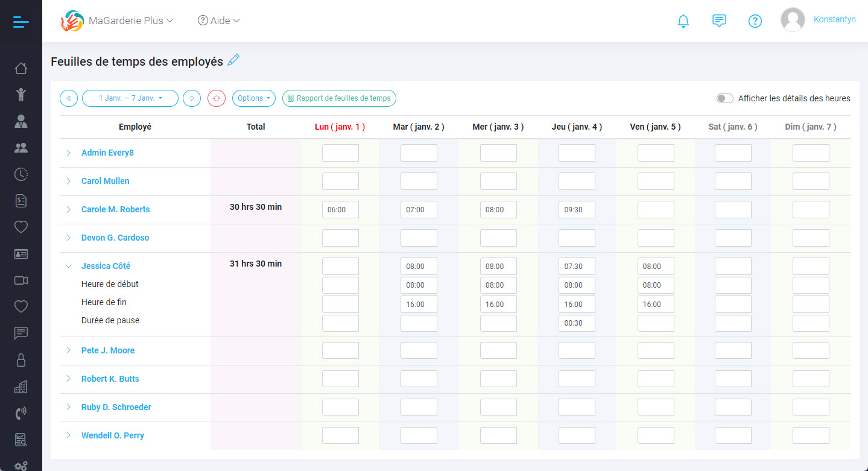This screenshot has width=868, height=471.
Task: Select the children icon in the sidebar
Action: point(21,95)
